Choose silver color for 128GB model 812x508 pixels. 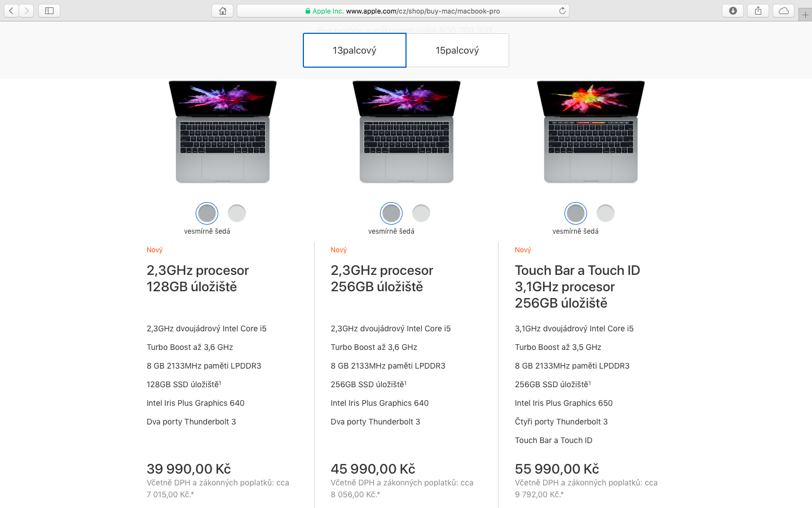[237, 213]
